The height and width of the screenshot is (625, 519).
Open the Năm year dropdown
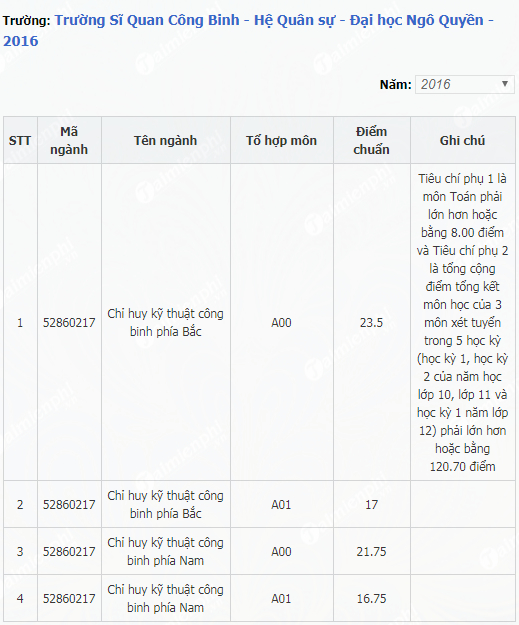point(465,84)
